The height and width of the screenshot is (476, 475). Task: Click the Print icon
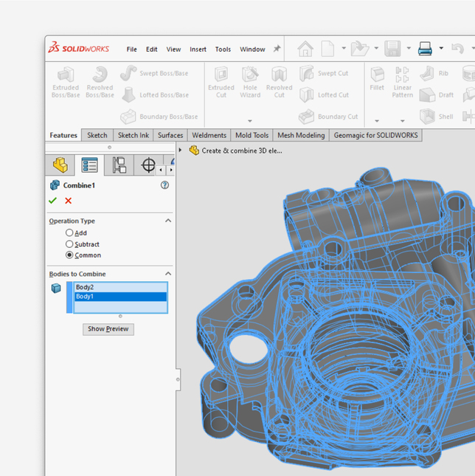coord(425,49)
